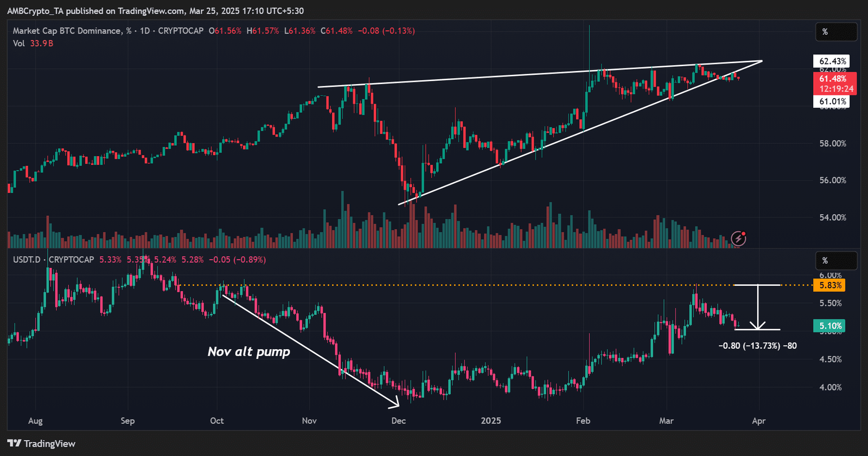Click the Vol 33.9B indicator label
This screenshot has height=456, width=868.
point(33,43)
